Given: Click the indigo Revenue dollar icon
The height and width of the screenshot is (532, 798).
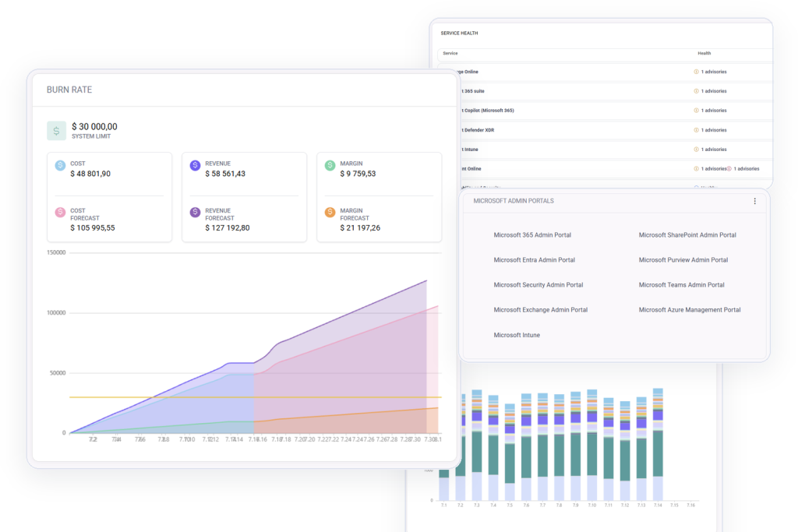Looking at the screenshot, I should pos(195,165).
